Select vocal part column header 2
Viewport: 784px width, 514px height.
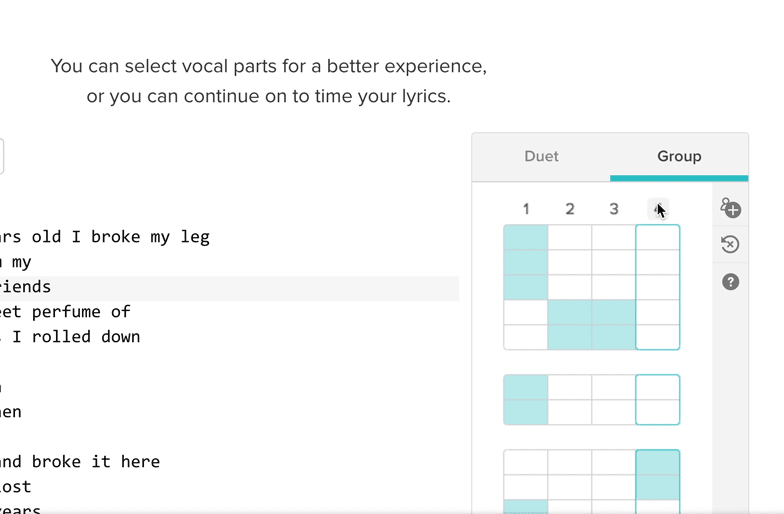(x=570, y=209)
